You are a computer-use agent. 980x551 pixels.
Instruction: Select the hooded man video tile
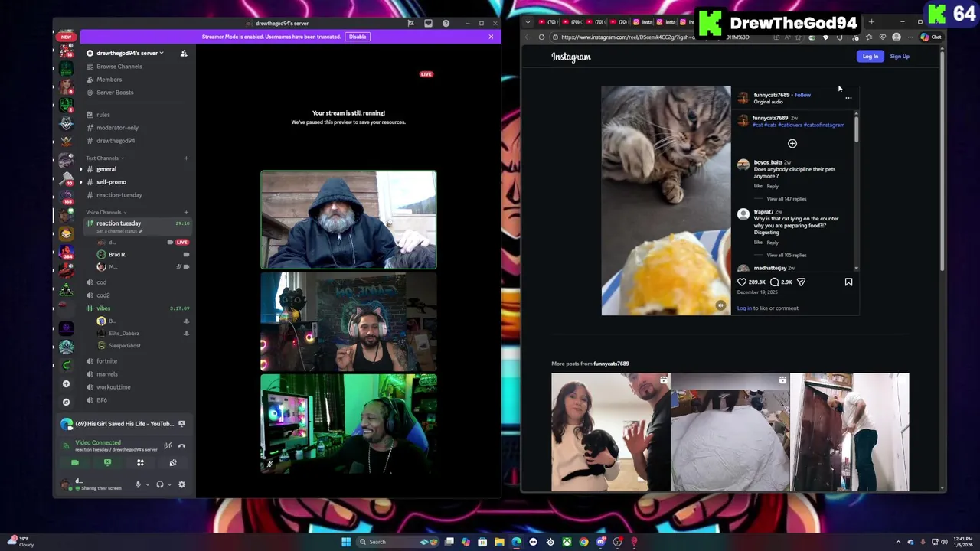tap(348, 220)
